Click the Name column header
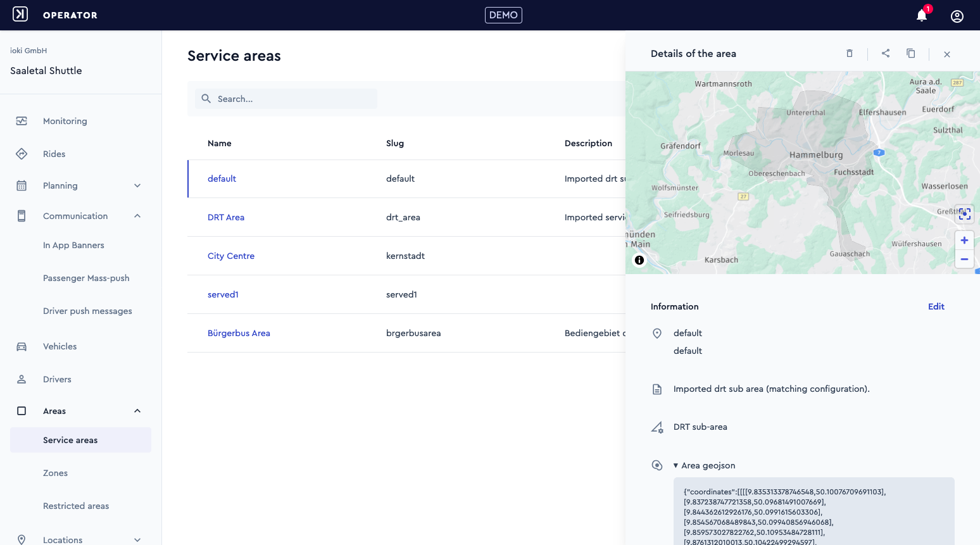The height and width of the screenshot is (545, 980). click(x=220, y=144)
